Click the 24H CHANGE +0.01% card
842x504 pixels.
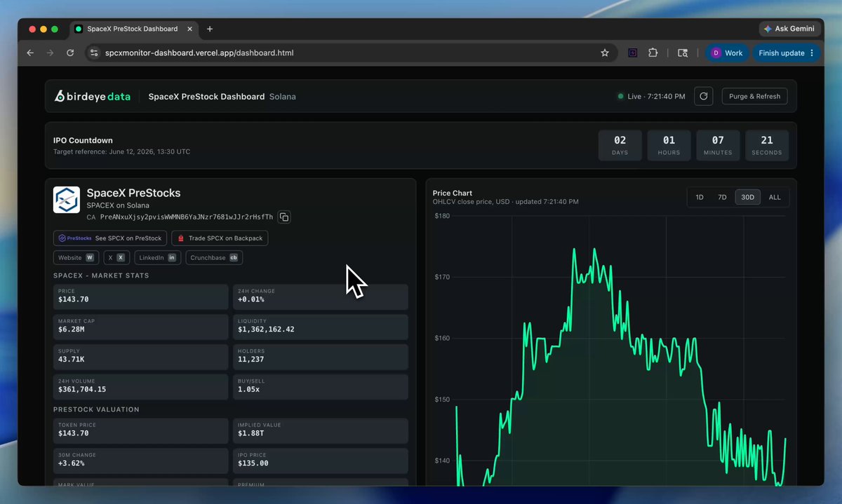pos(321,297)
